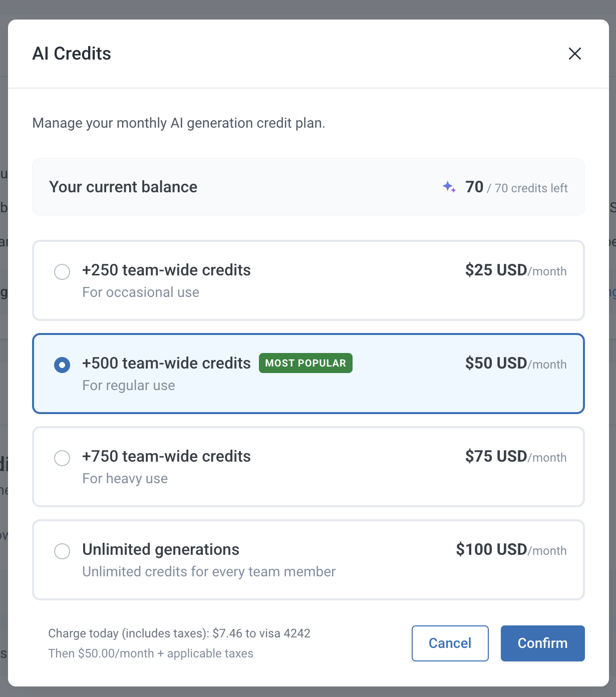Click the MOST POPULAR badge

pos(305,363)
